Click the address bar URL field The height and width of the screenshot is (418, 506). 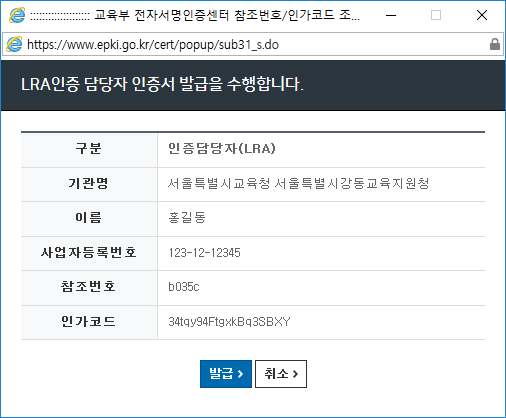253,44
